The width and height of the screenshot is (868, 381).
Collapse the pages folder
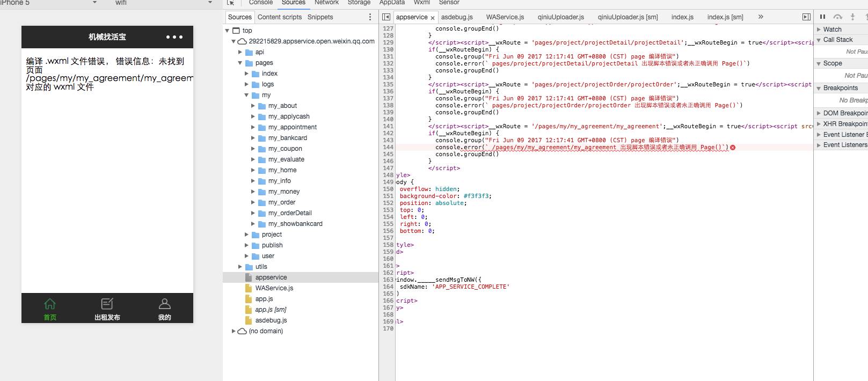240,63
